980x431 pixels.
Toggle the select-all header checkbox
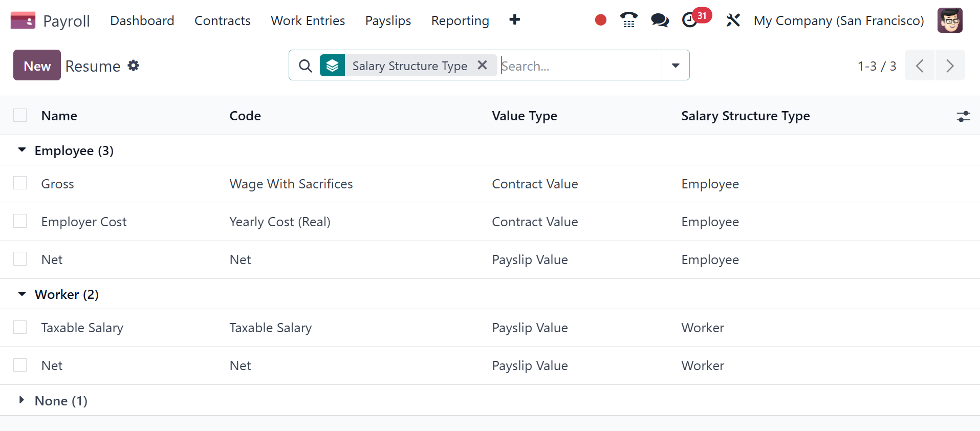click(x=20, y=115)
